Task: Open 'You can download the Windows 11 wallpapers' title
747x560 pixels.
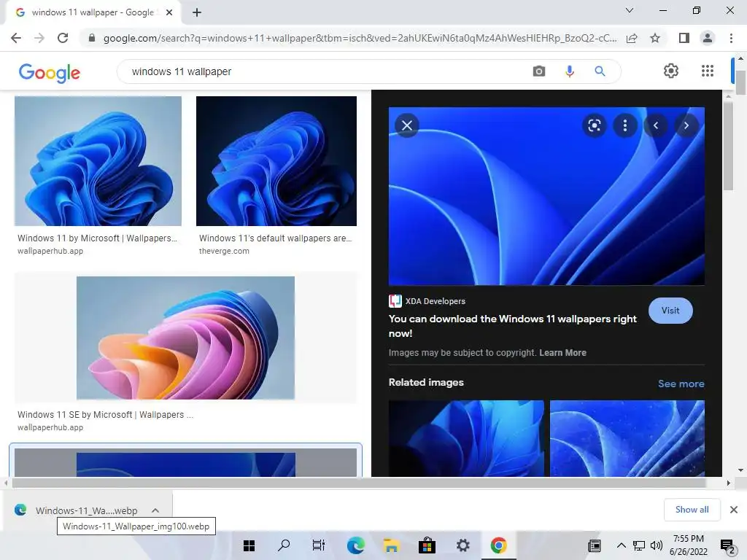Action: pyautogui.click(x=513, y=326)
